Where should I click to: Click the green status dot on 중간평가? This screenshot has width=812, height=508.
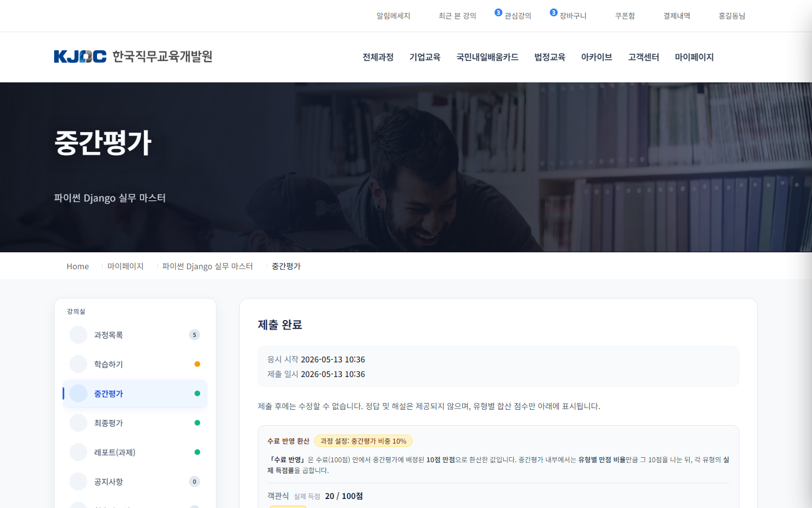coord(197,393)
